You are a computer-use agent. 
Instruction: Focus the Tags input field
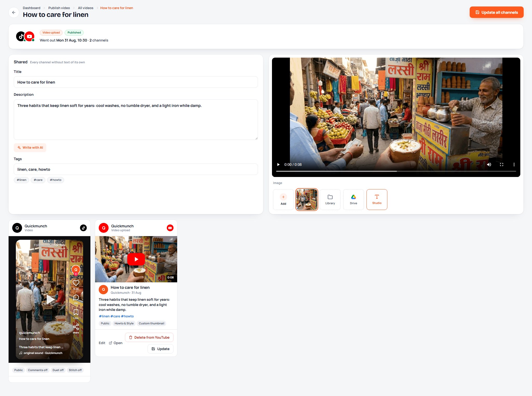pyautogui.click(x=136, y=169)
